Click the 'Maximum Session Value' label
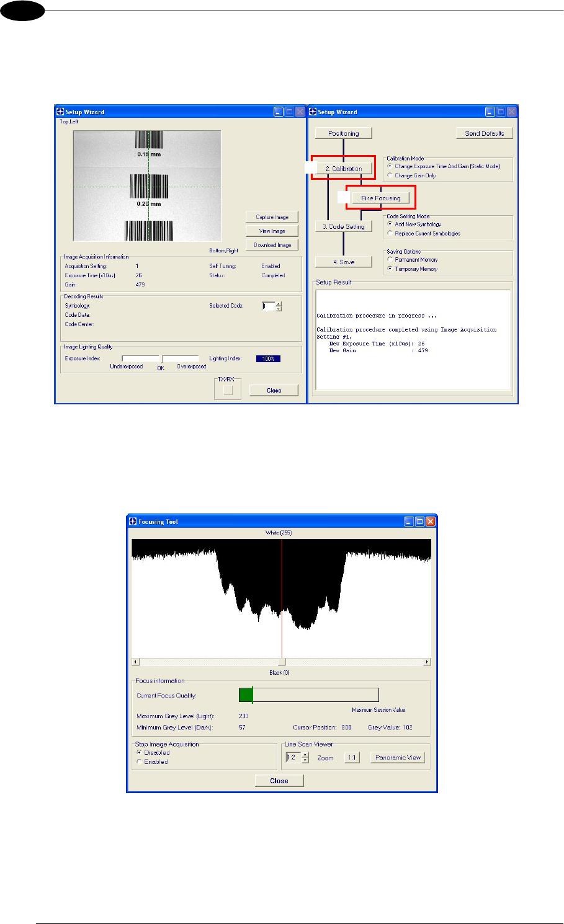The width and height of the screenshot is (564, 924). point(378,710)
